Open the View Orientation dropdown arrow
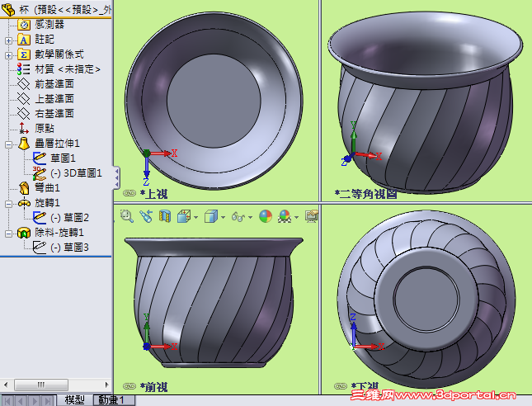 pyautogui.click(x=195, y=217)
